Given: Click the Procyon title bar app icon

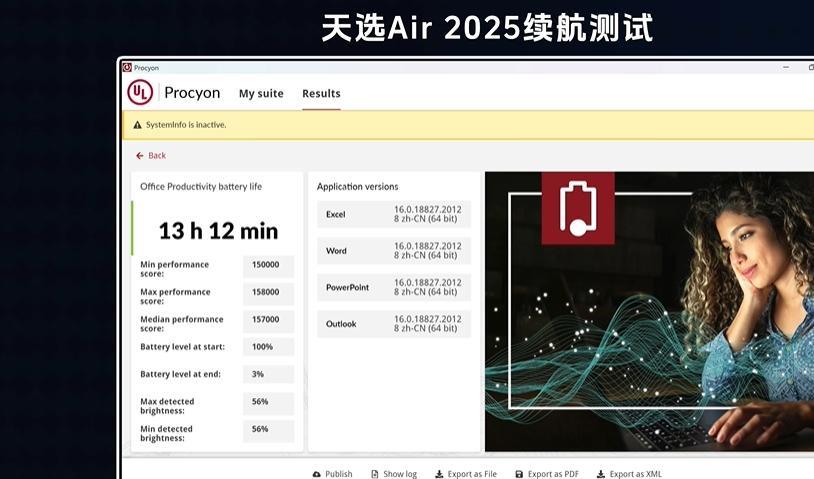Looking at the screenshot, I should point(127,67).
